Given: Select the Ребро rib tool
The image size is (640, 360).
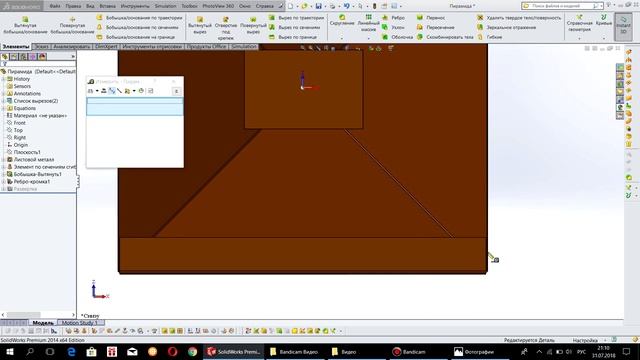Looking at the screenshot, I should coord(393,18).
